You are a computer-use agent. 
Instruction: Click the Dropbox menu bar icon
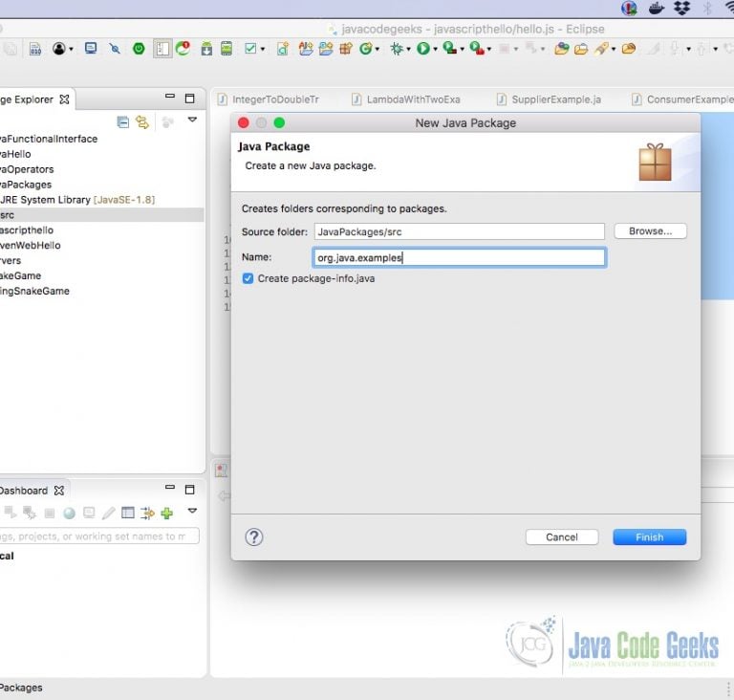point(682,8)
